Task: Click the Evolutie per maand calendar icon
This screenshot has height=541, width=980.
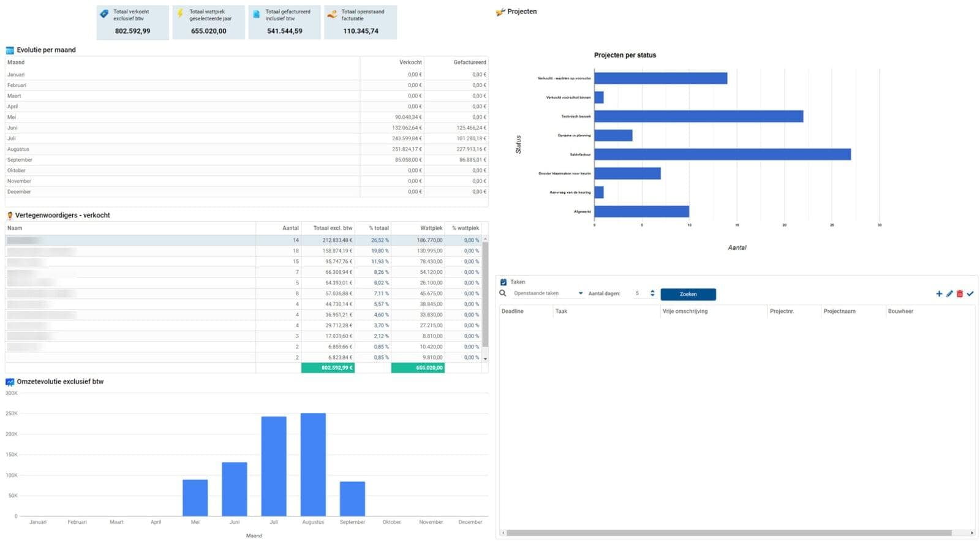Action: [10, 50]
